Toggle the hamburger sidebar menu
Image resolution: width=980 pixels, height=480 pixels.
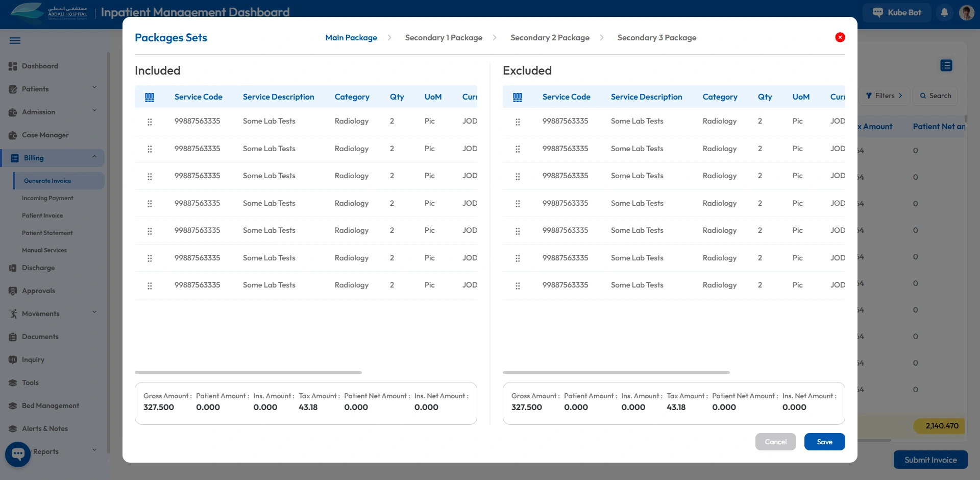(15, 41)
